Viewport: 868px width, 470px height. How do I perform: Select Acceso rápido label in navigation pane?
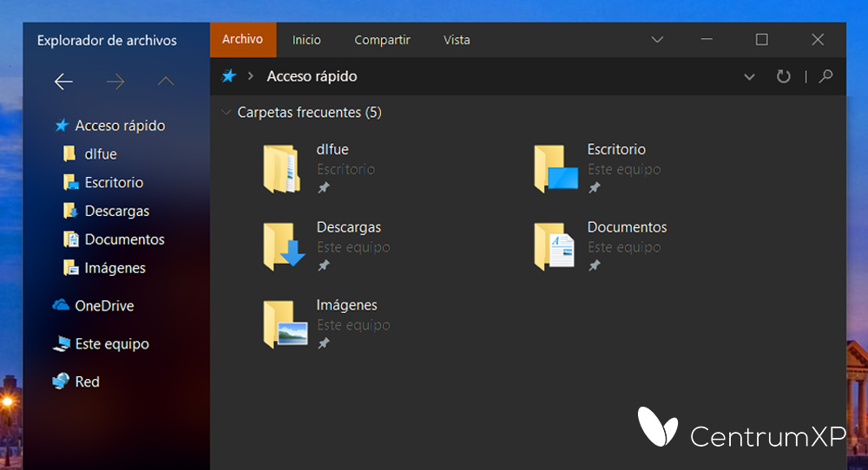(120, 126)
